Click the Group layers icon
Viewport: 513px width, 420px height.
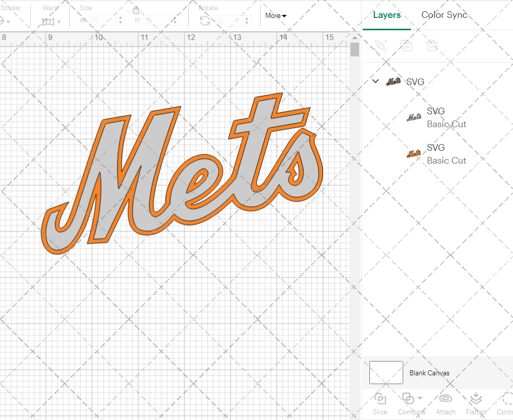click(x=381, y=46)
